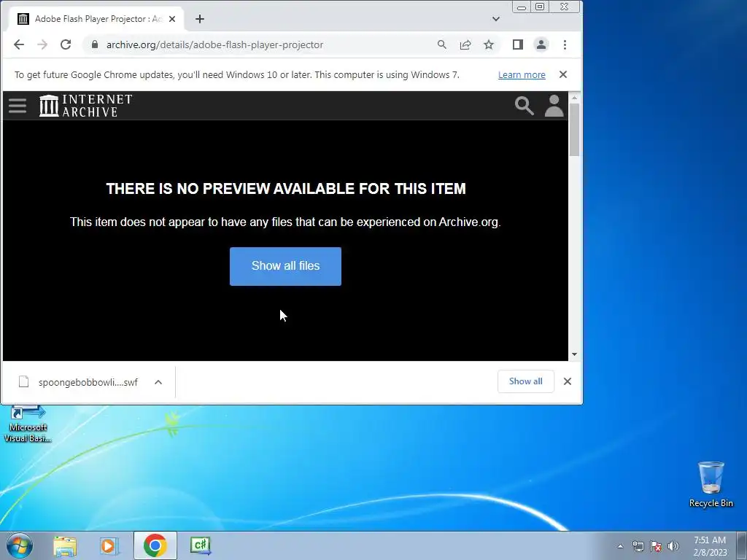This screenshot has width=747, height=560.
Task: Open the Action Center flag icon
Action: [656, 546]
